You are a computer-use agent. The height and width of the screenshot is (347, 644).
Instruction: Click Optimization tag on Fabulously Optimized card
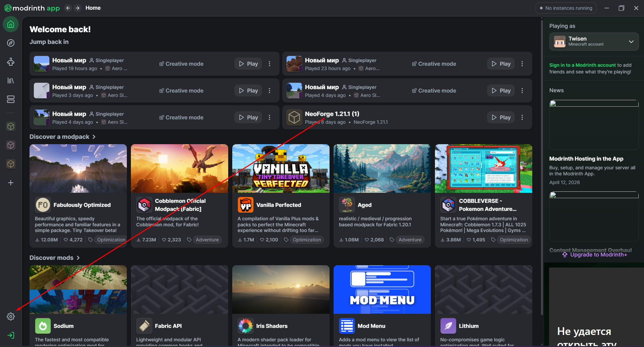(x=111, y=240)
